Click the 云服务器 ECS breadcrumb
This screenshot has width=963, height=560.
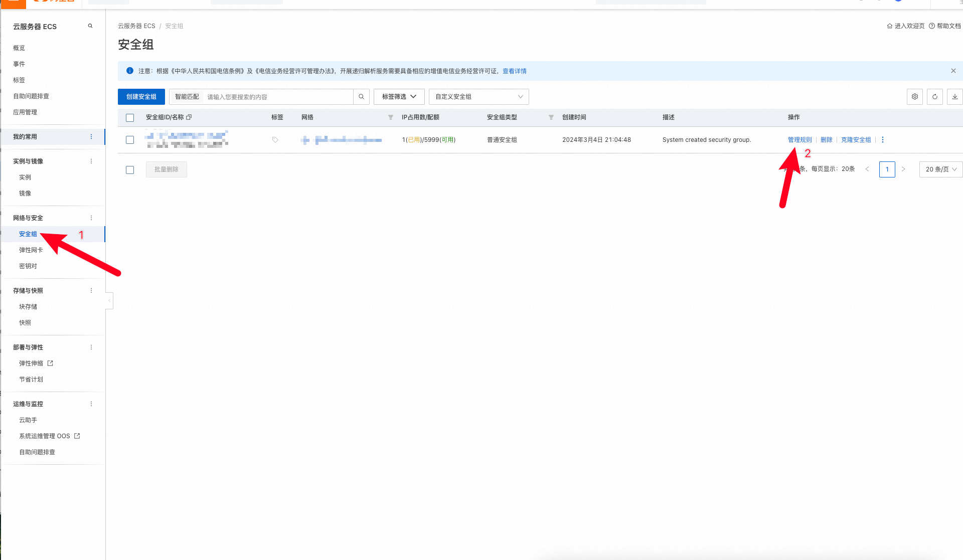point(136,26)
